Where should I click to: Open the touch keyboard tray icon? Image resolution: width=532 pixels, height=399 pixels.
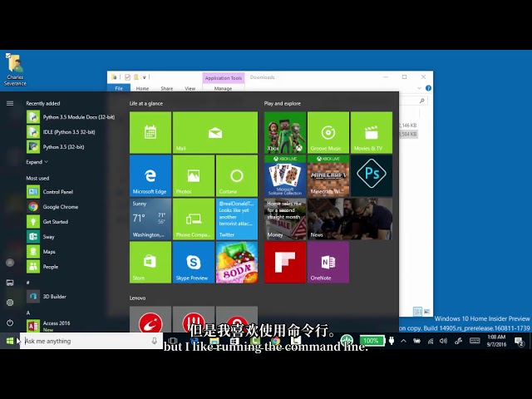point(475,341)
